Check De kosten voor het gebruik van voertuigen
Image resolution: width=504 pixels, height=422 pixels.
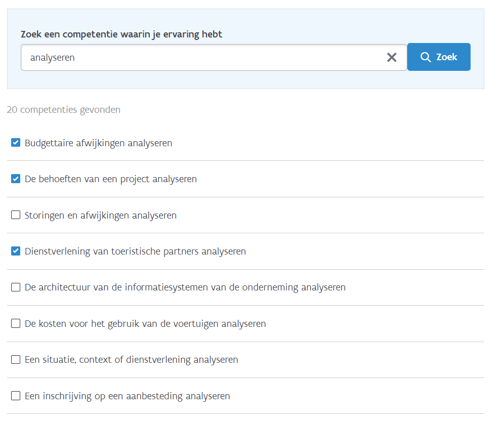16,323
